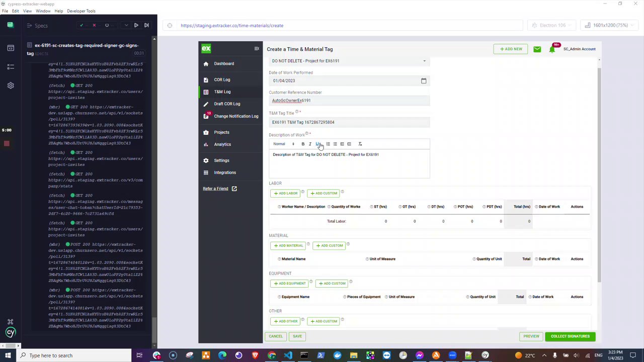Click ADD EQUIPMENT button
The image size is (644, 362).
290,283
